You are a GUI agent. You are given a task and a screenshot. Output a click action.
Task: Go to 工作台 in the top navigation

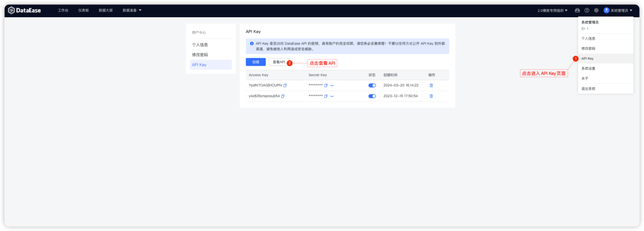63,10
